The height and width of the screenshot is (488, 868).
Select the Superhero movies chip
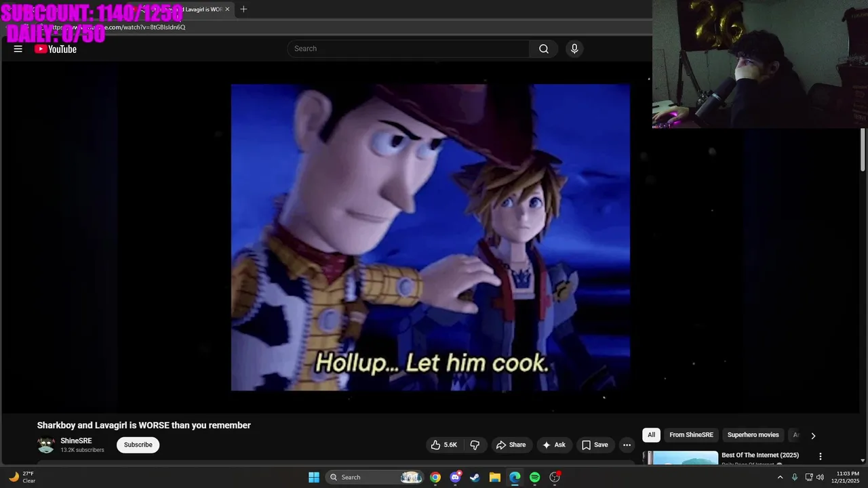[753, 435]
